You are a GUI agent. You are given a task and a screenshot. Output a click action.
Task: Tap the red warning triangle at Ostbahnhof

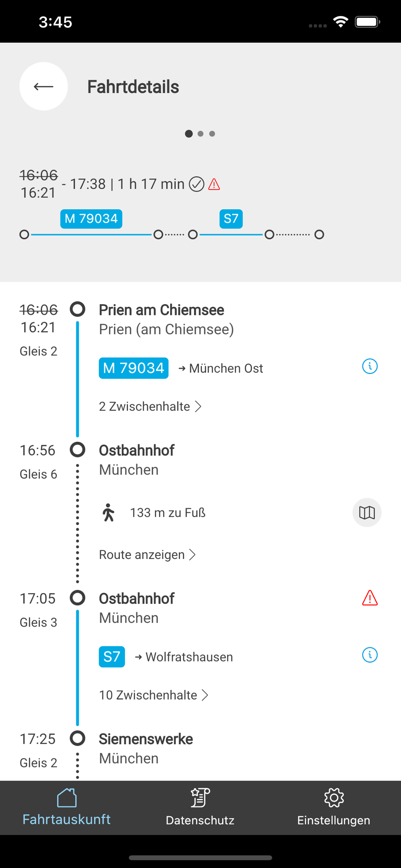coord(370,598)
